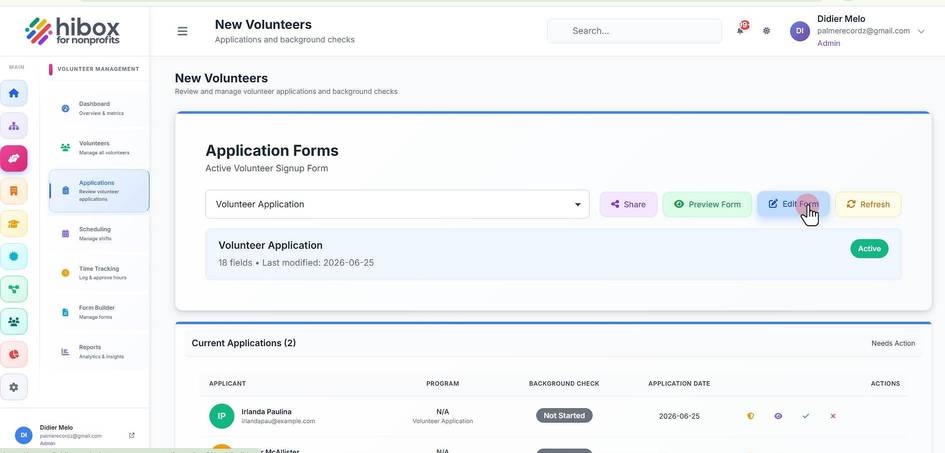Viewport: 945px width, 453px height.
Task: Click the Not Started background check badge
Action: (x=564, y=416)
